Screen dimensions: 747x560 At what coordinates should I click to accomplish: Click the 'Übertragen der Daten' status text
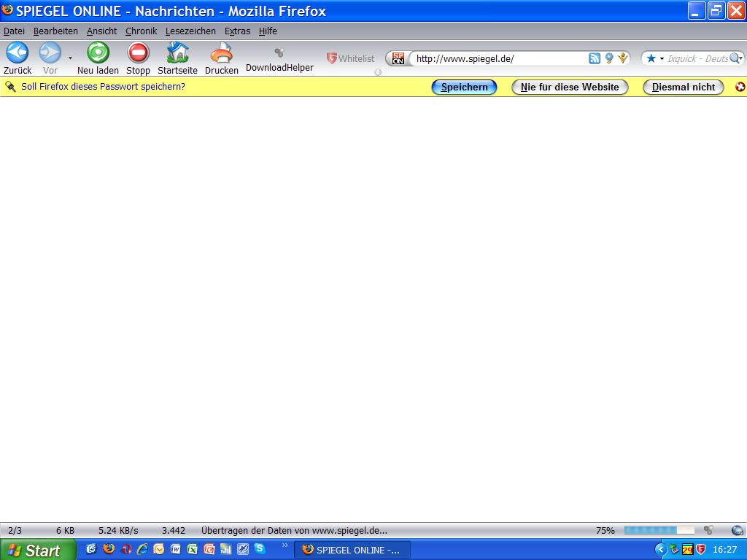pos(294,531)
